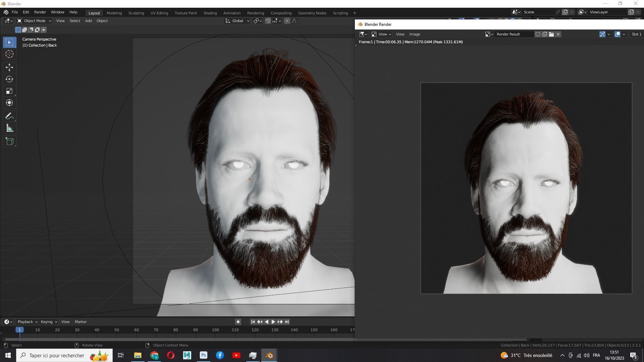Choose the Move tool
Screen dimensions: 644x362
click(x=9, y=67)
